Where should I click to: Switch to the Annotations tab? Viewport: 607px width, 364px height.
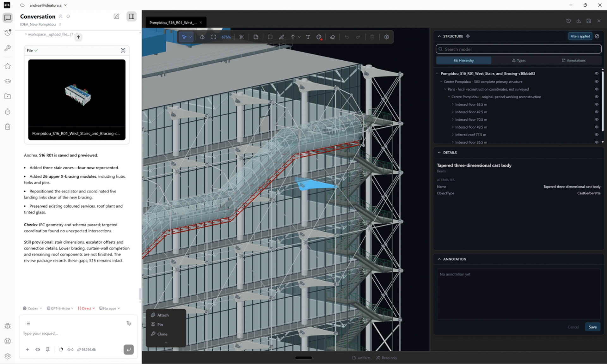(x=573, y=60)
